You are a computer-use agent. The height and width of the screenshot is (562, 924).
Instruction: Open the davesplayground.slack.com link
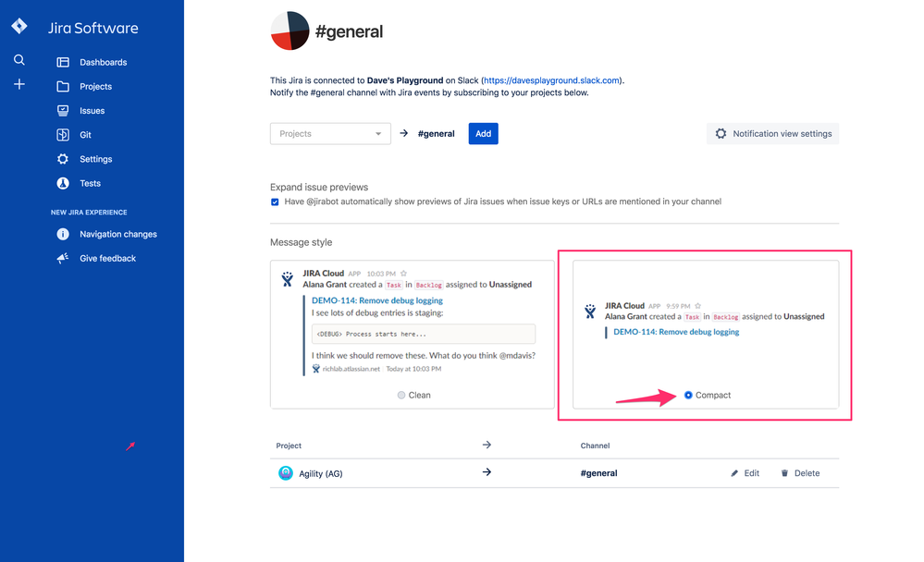click(x=551, y=80)
